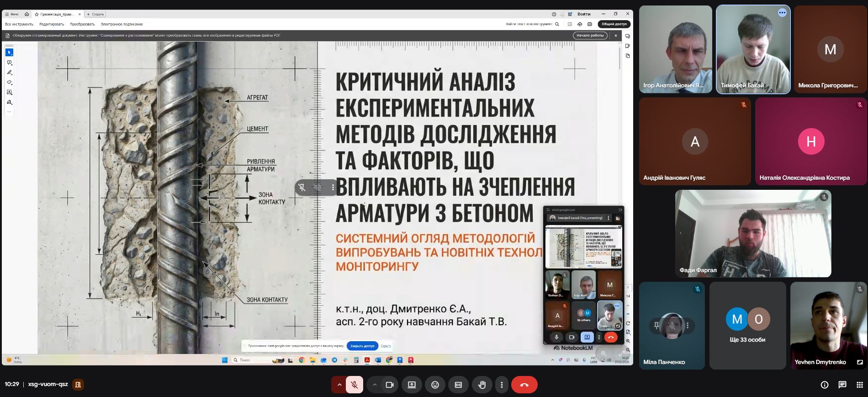Click the blue Закрыть доступ button
Viewport: 868px width, 397px height.
click(362, 346)
